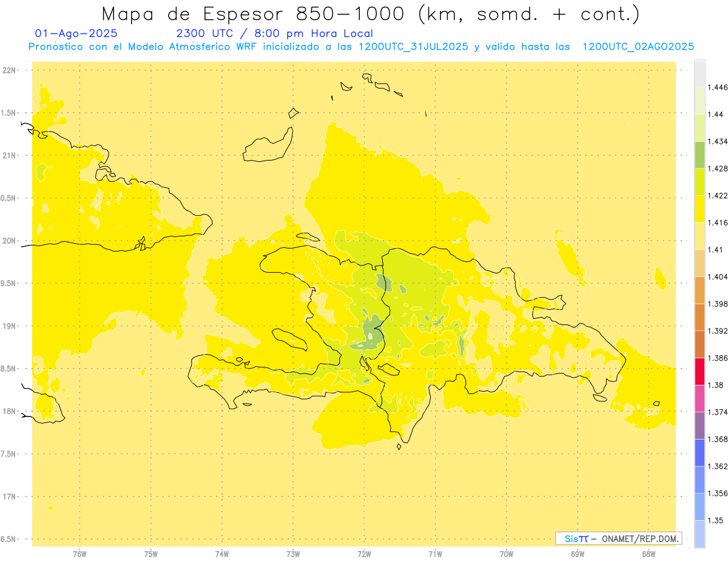Click the legend value "1.434"
The width and height of the screenshot is (728, 562).
pyautogui.click(x=718, y=141)
